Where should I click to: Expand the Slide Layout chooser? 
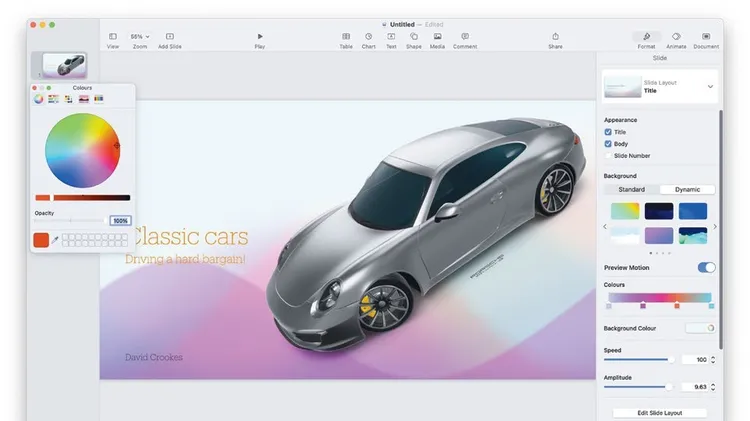(x=710, y=87)
